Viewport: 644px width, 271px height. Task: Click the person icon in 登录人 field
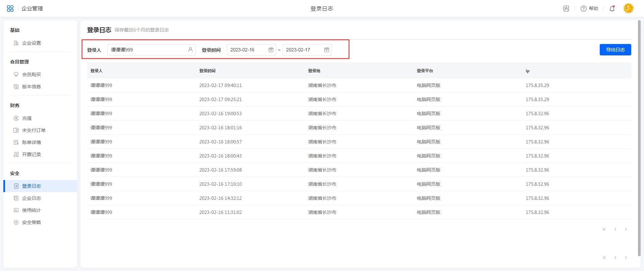pyautogui.click(x=190, y=50)
